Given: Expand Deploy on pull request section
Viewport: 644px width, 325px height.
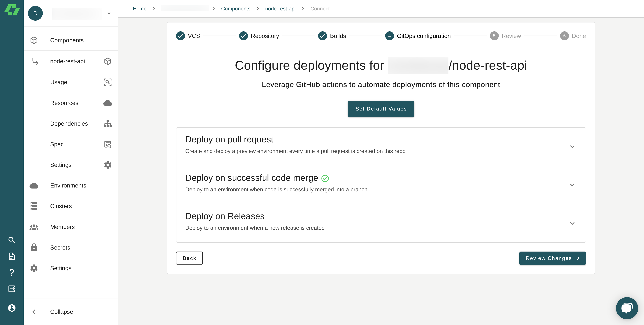Looking at the screenshot, I should pyautogui.click(x=572, y=147).
